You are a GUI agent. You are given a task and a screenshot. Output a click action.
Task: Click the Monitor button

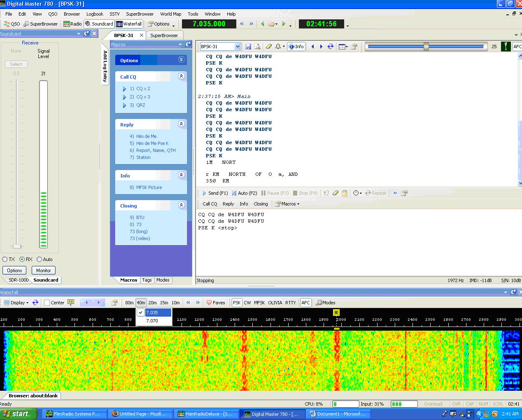[x=43, y=271]
